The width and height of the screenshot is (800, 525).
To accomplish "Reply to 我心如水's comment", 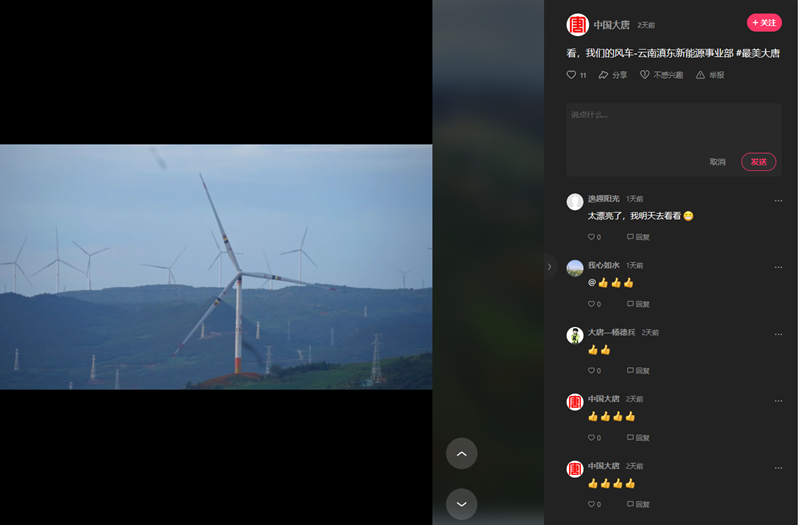I will pos(638,304).
